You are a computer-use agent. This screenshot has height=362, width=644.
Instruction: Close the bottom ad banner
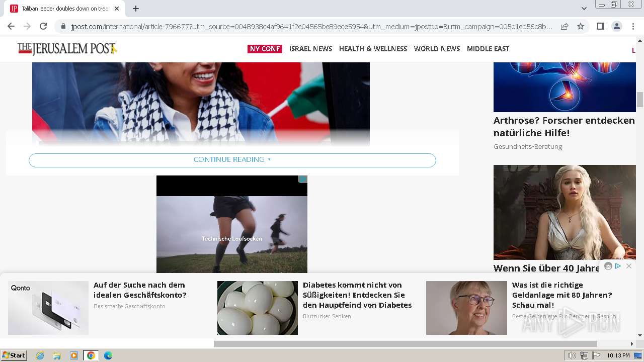628,266
